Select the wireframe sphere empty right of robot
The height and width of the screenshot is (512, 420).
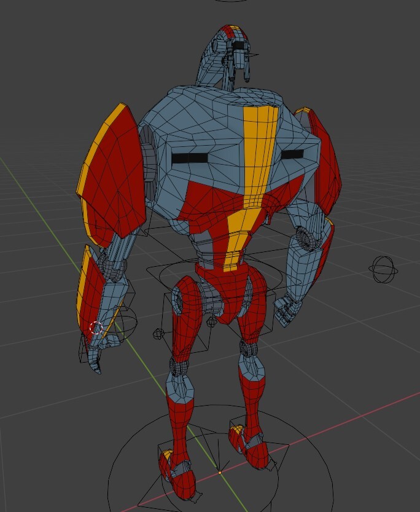tap(383, 269)
